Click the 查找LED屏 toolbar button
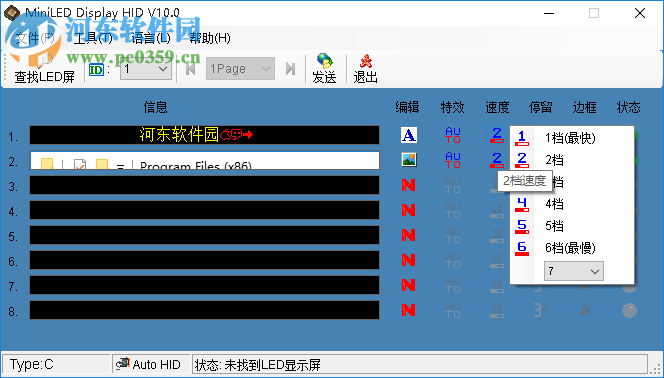This screenshot has width=664, height=378. (x=44, y=69)
